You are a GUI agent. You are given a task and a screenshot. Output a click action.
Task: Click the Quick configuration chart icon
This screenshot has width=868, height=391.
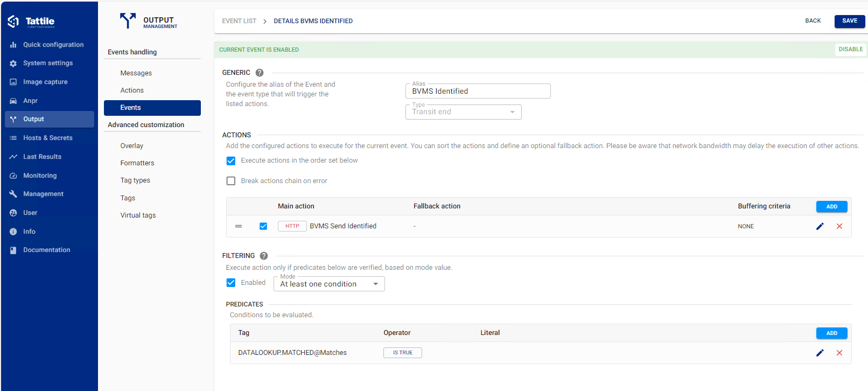[13, 45]
